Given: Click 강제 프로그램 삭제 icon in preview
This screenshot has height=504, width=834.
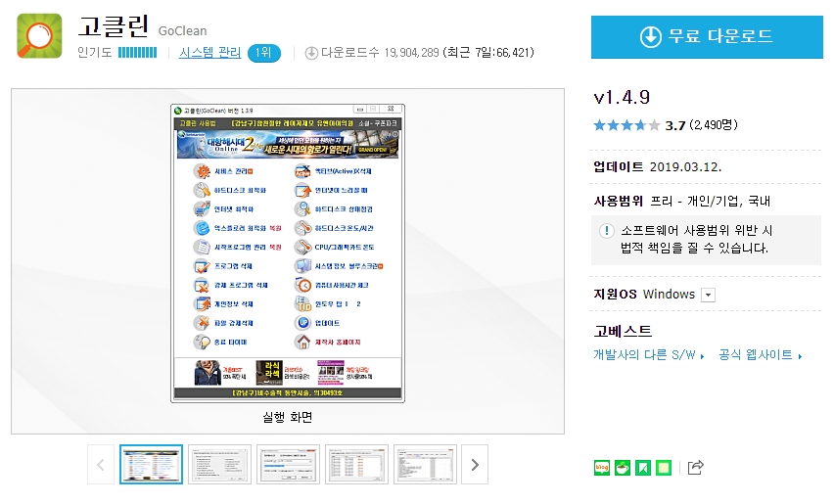Looking at the screenshot, I should click(x=202, y=285).
